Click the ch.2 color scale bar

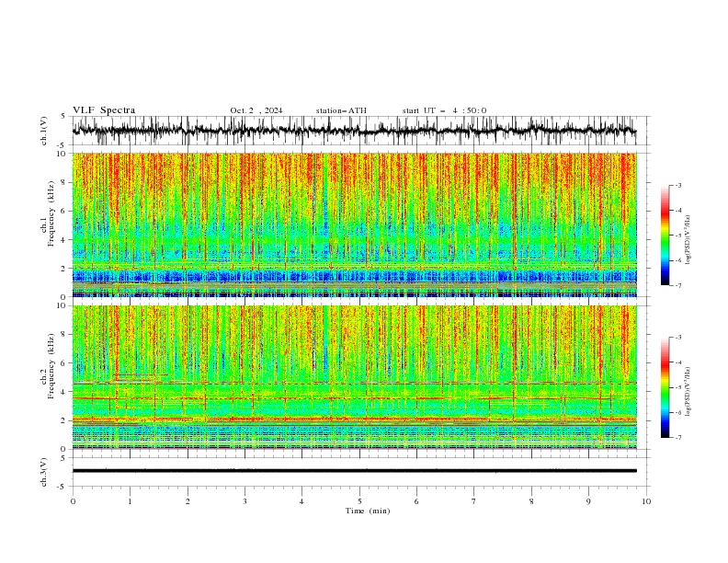(x=665, y=387)
